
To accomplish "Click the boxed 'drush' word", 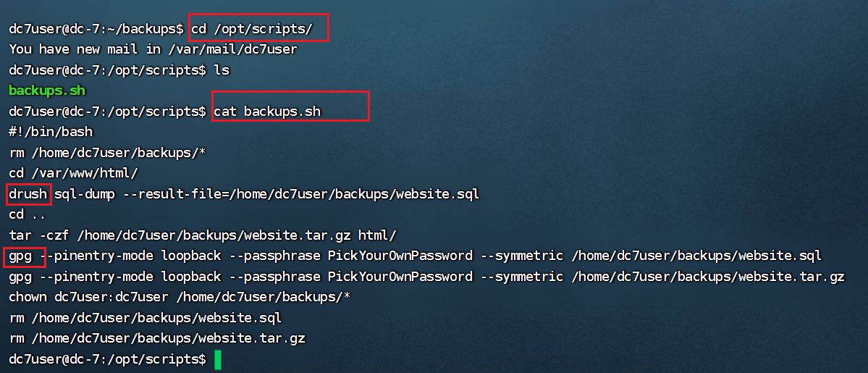I will (28, 194).
